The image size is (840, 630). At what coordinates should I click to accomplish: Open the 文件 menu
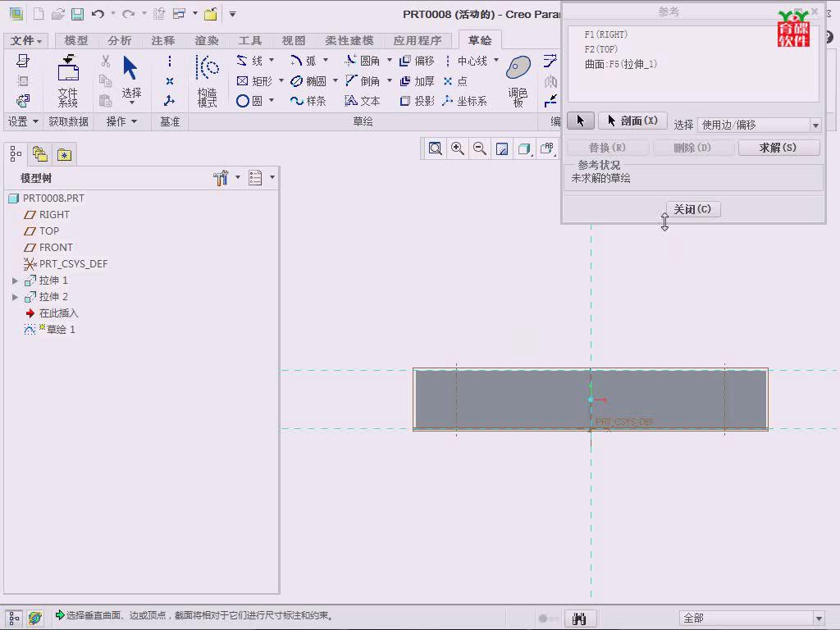point(25,40)
